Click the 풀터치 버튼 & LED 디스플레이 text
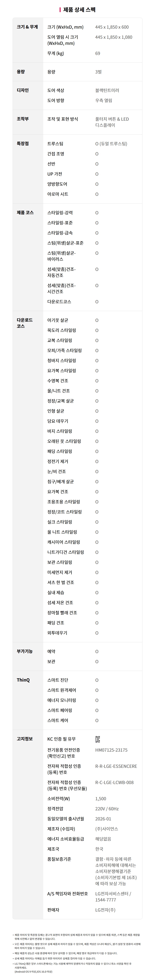155x980 pixels. (x=112, y=122)
